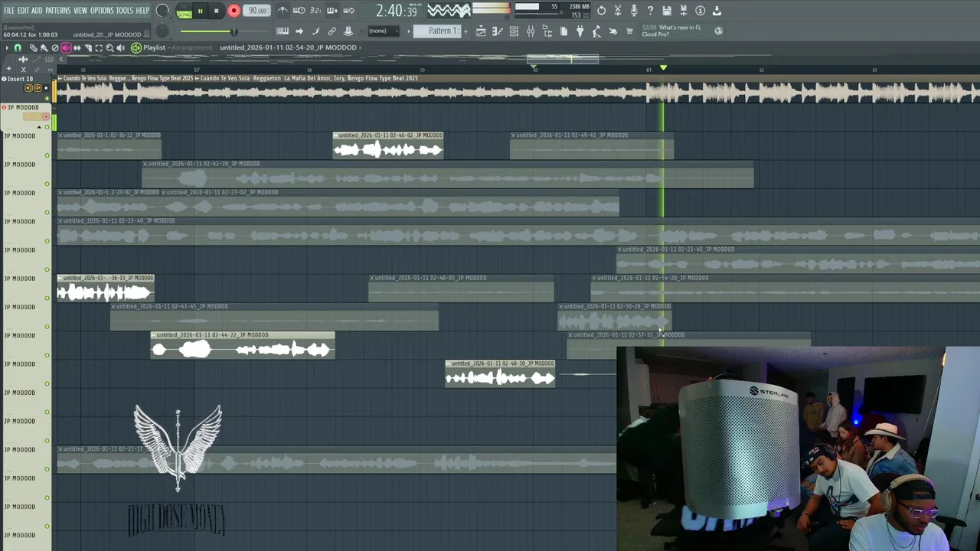Open the undo history icon

601,11
